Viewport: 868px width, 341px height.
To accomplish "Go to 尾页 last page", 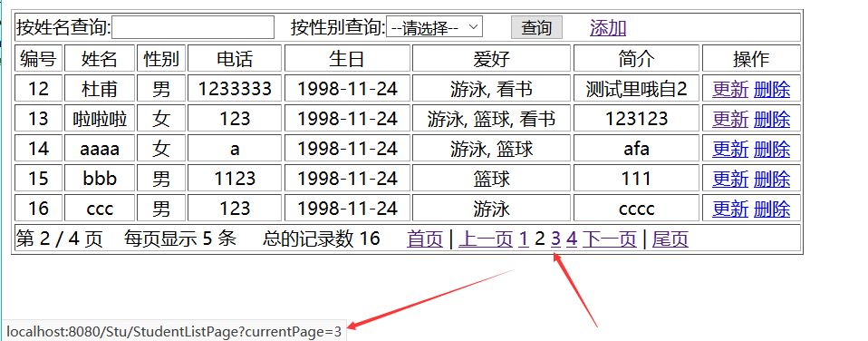I will point(670,239).
